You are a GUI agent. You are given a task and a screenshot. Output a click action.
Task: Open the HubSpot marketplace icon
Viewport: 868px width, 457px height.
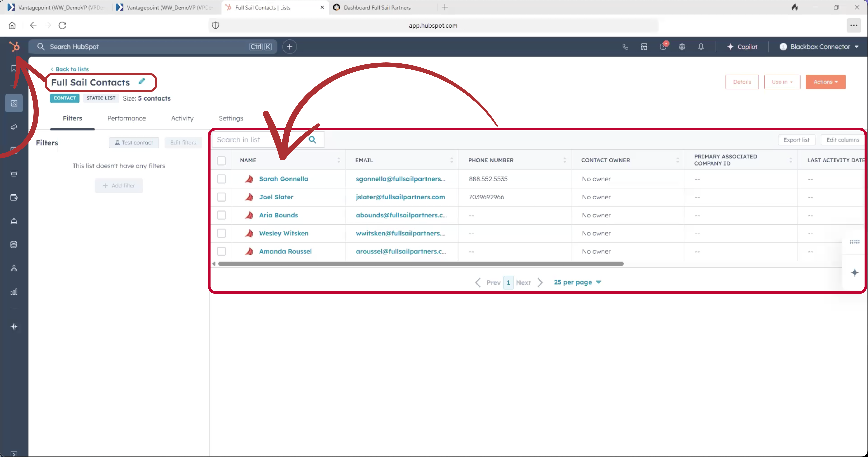tap(644, 47)
